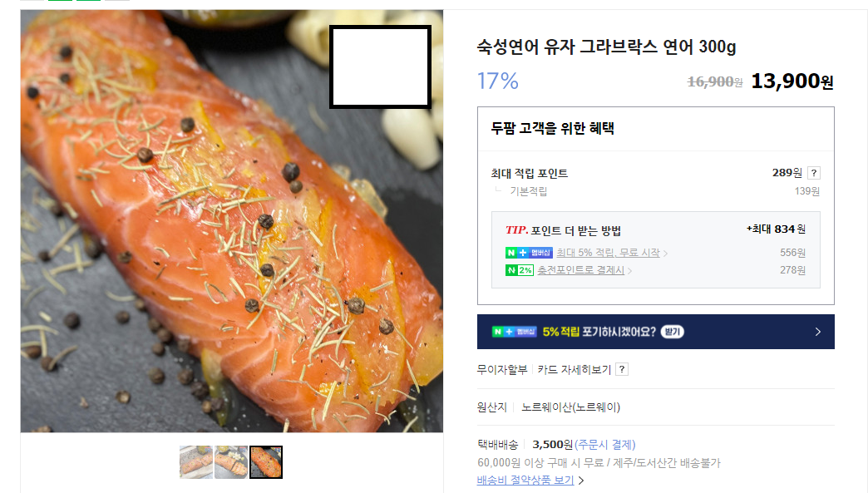Click the question mark next to 카드 자세히보기

pyautogui.click(x=622, y=370)
